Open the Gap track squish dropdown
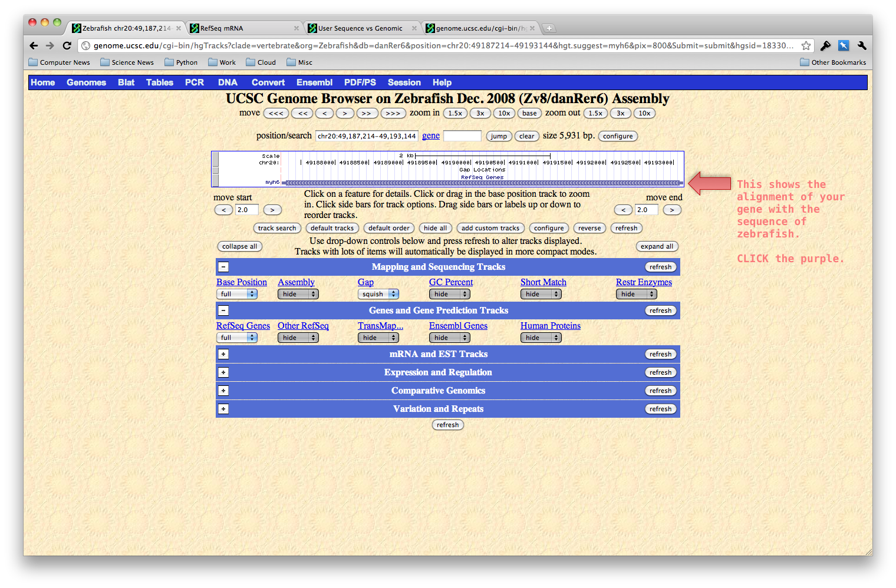The height and width of the screenshot is (588, 896). pyautogui.click(x=378, y=294)
